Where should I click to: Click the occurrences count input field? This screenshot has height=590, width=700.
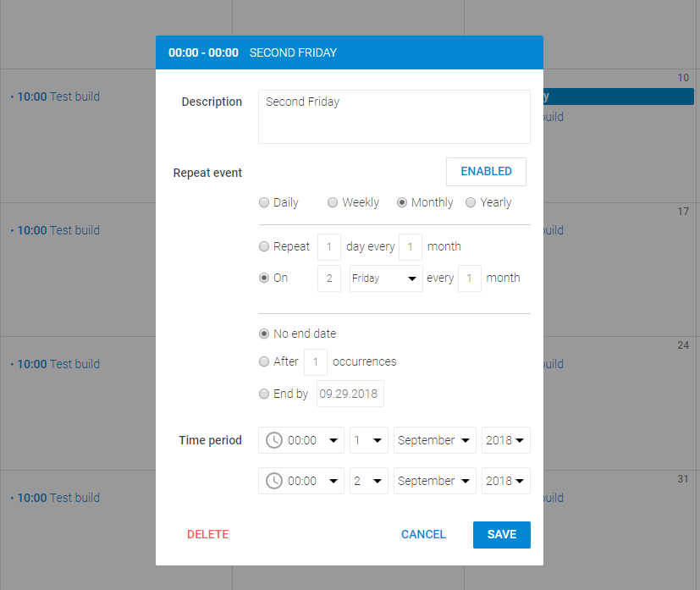point(315,362)
